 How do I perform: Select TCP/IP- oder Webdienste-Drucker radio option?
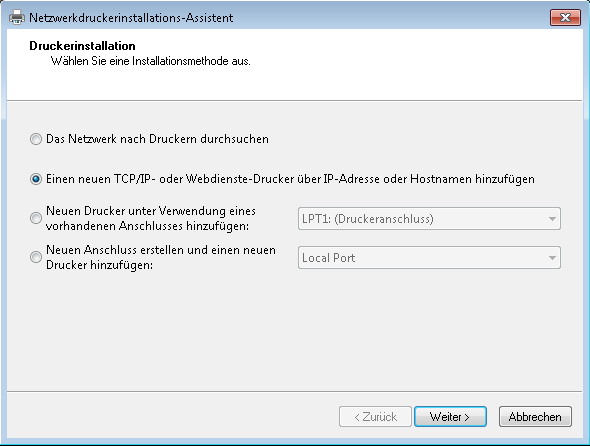36,179
